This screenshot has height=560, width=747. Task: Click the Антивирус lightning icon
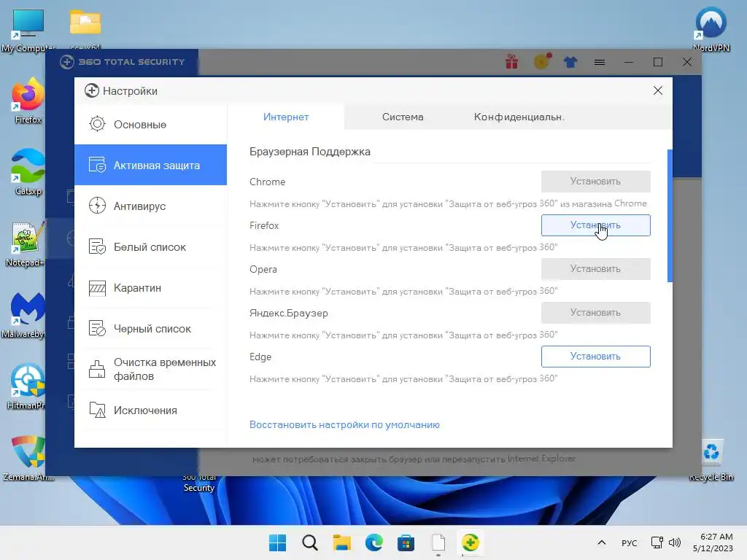(97, 206)
